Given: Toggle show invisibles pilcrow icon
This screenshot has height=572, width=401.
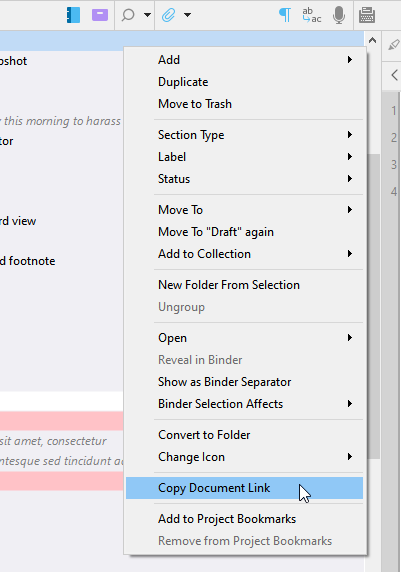Looking at the screenshot, I should coord(285,15).
